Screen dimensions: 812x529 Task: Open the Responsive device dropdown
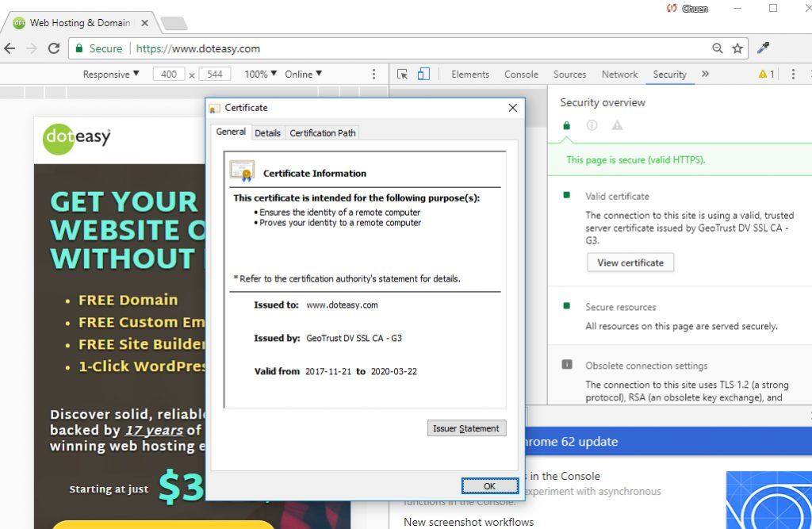coord(111,74)
